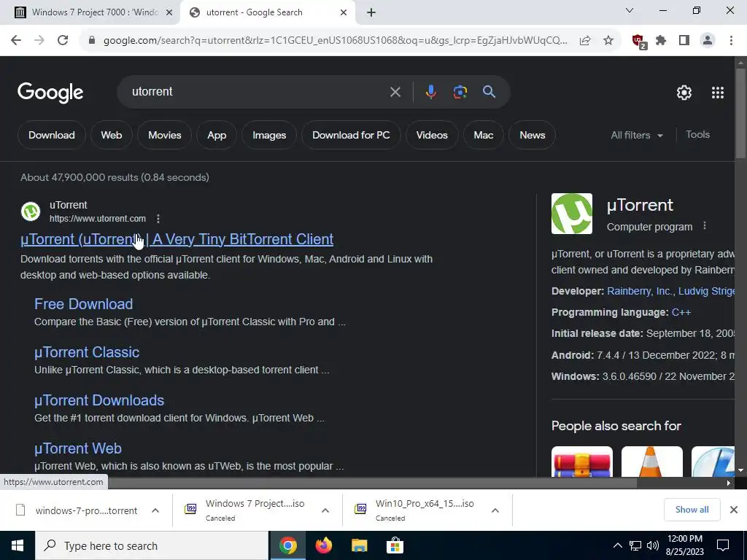Bookmark this page with the star icon
This screenshot has height=560, width=747.
(608, 41)
